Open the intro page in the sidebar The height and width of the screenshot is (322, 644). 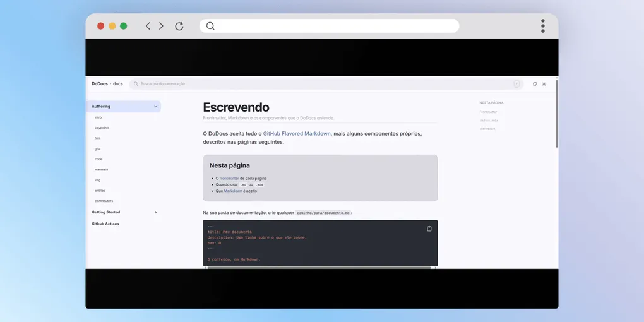pyautogui.click(x=98, y=117)
